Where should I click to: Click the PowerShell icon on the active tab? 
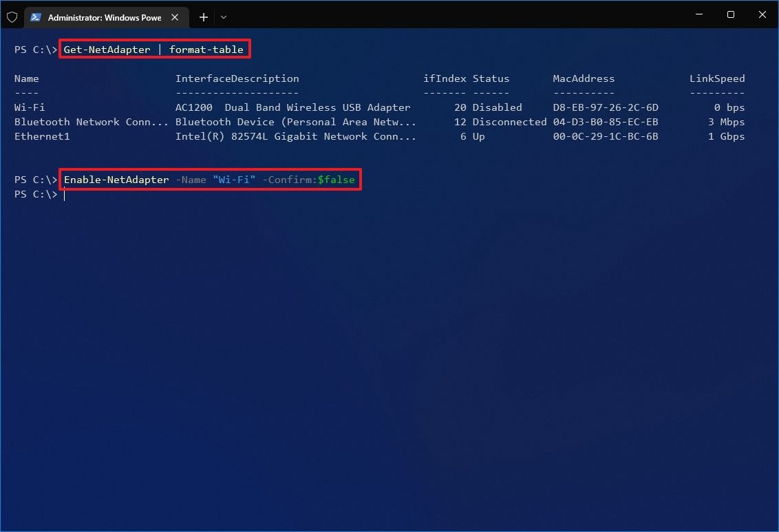coord(36,17)
